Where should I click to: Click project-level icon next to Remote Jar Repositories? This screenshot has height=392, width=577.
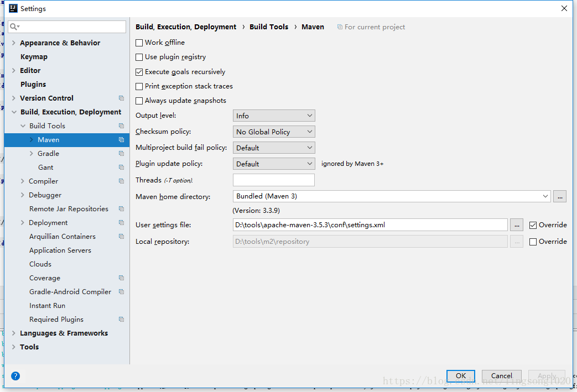(x=122, y=209)
